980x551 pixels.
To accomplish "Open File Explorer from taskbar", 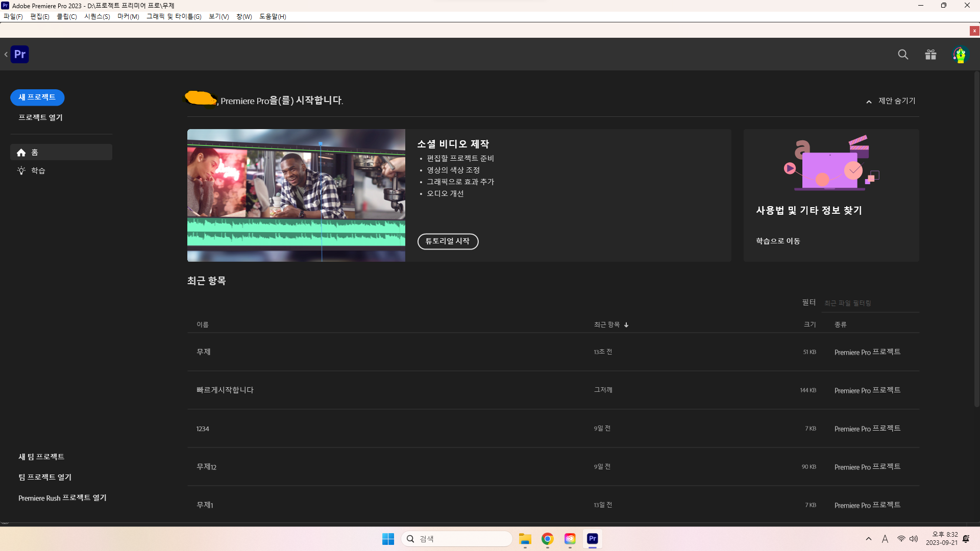I will click(525, 539).
